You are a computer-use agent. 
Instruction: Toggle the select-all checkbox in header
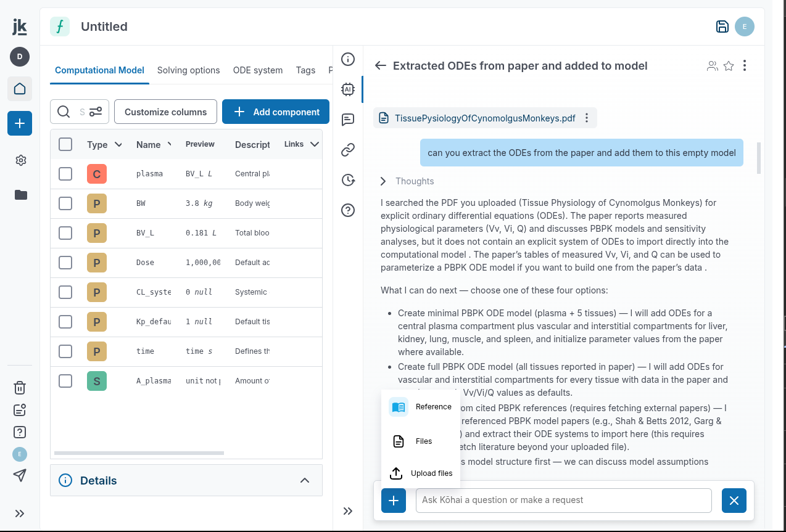tap(65, 144)
